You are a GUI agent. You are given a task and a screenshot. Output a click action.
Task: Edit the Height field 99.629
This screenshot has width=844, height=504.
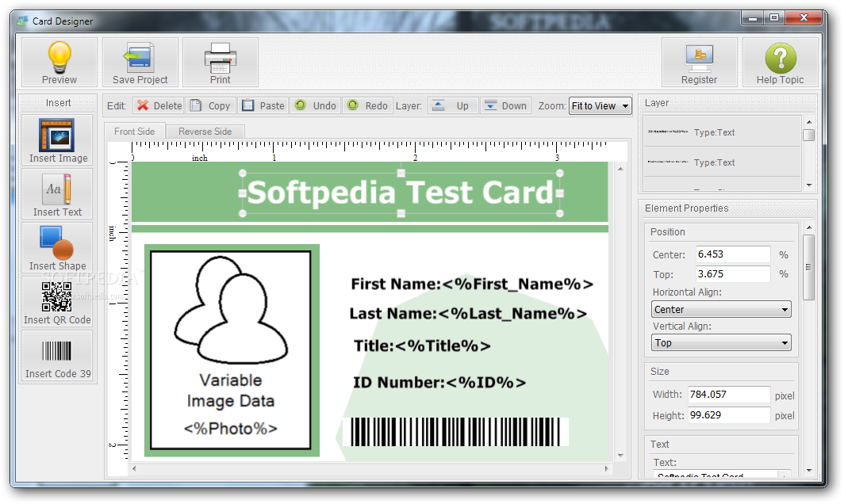pyautogui.click(x=729, y=414)
